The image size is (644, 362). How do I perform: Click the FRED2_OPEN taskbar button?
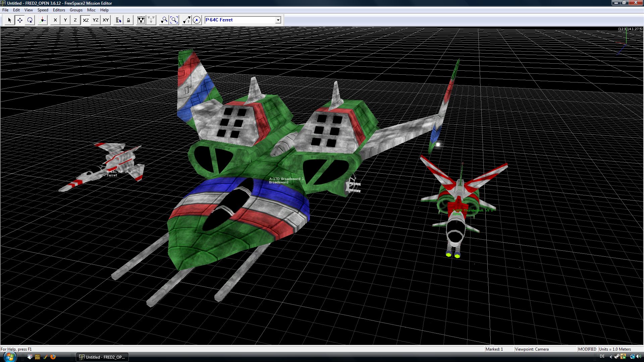coord(102,357)
